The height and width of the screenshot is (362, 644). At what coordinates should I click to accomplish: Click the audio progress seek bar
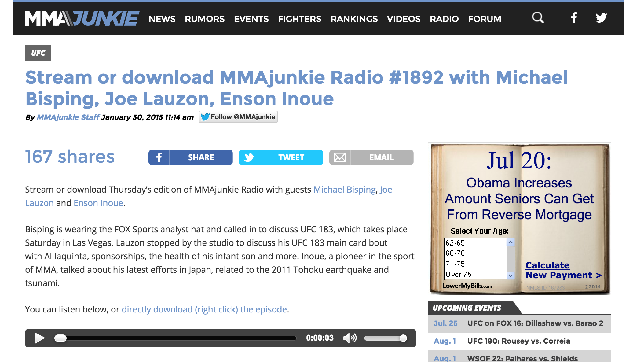click(x=175, y=338)
